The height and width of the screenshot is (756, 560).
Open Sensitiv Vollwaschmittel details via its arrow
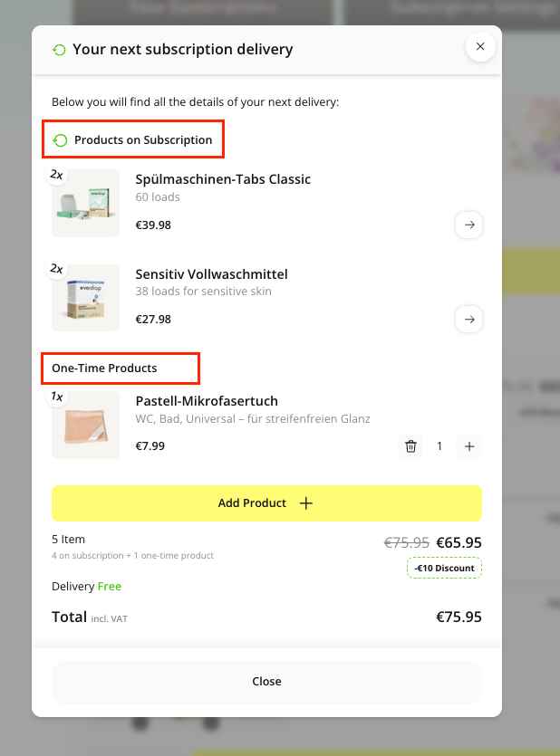[x=468, y=319]
